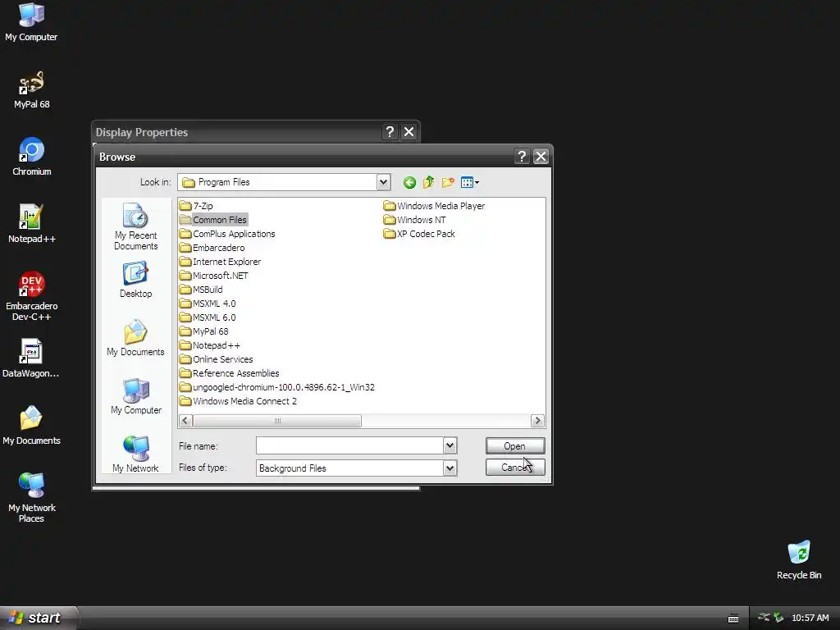Image resolution: width=840 pixels, height=630 pixels.
Task: Select the MSBuild folder
Action: 201,290
